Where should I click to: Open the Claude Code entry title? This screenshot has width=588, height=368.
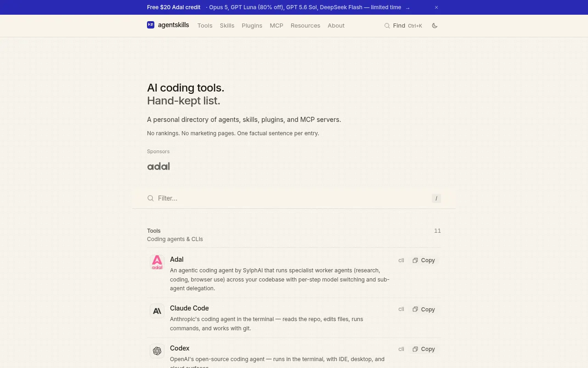(x=189, y=308)
